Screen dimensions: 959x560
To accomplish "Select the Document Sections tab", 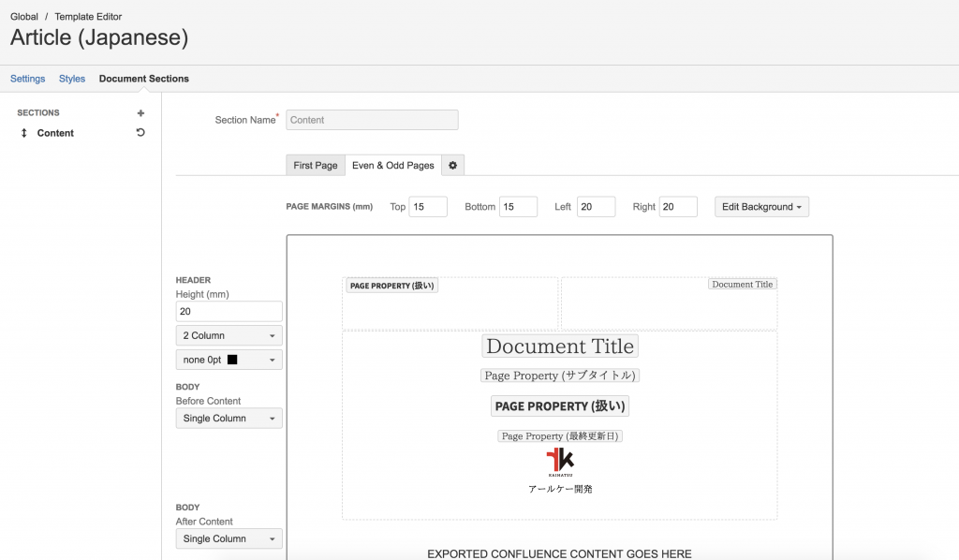I will (143, 79).
